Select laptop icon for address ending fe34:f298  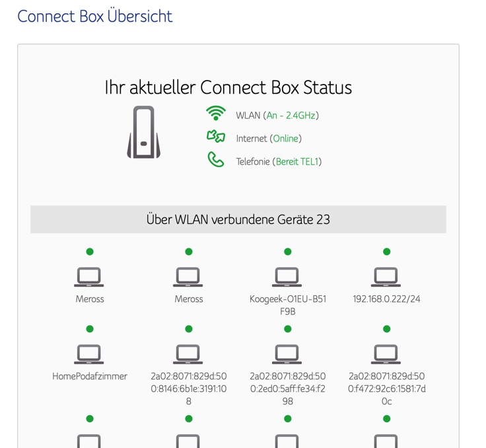point(287,354)
